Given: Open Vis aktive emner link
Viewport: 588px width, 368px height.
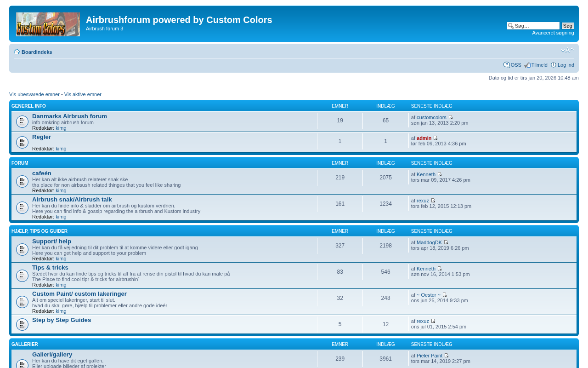Looking at the screenshot, I should point(83,94).
